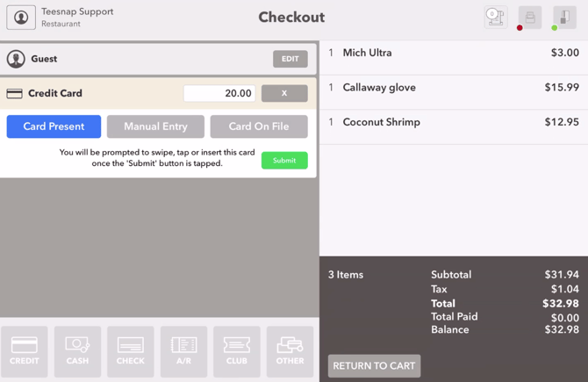Screen dimensions: 588x382
Task: Choose CASH payment method
Action: [77, 351]
